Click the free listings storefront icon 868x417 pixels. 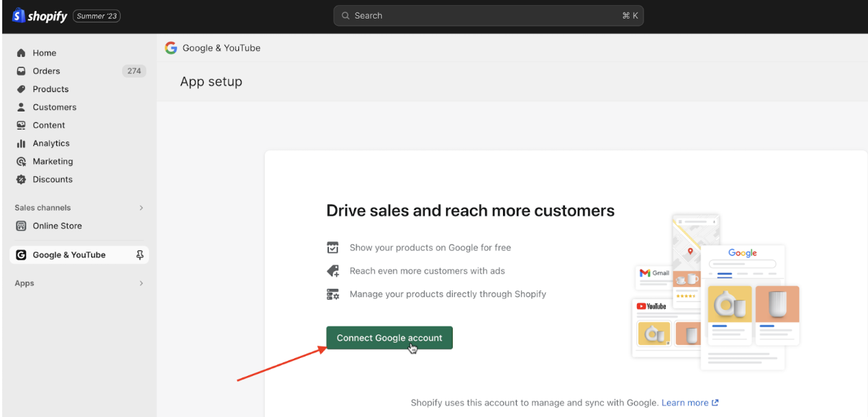333,247
